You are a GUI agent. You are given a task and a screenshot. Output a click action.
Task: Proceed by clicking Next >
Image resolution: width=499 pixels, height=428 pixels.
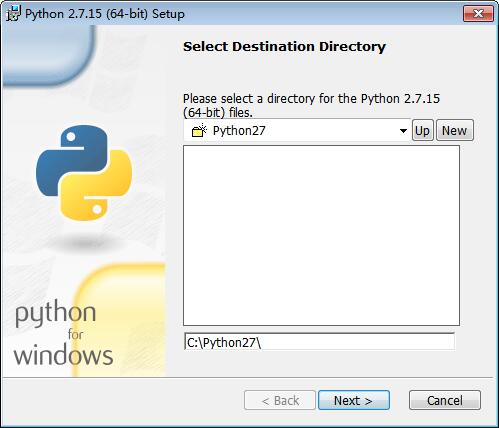[353, 400]
